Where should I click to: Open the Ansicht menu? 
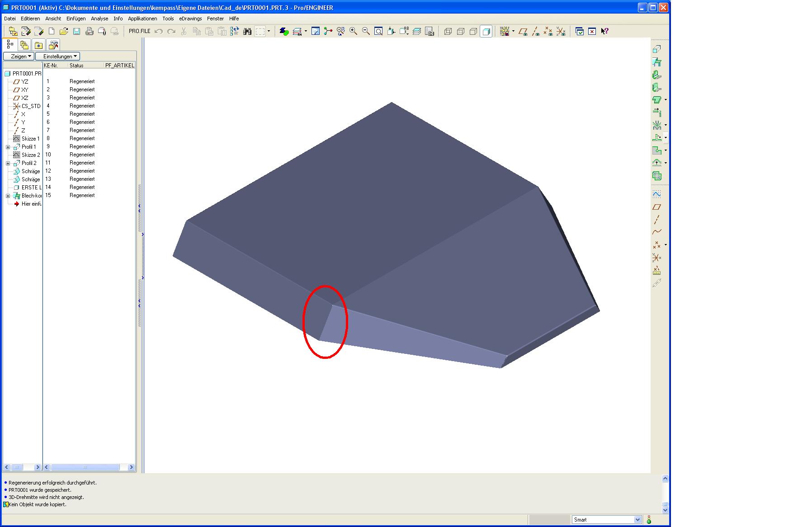click(x=53, y=19)
